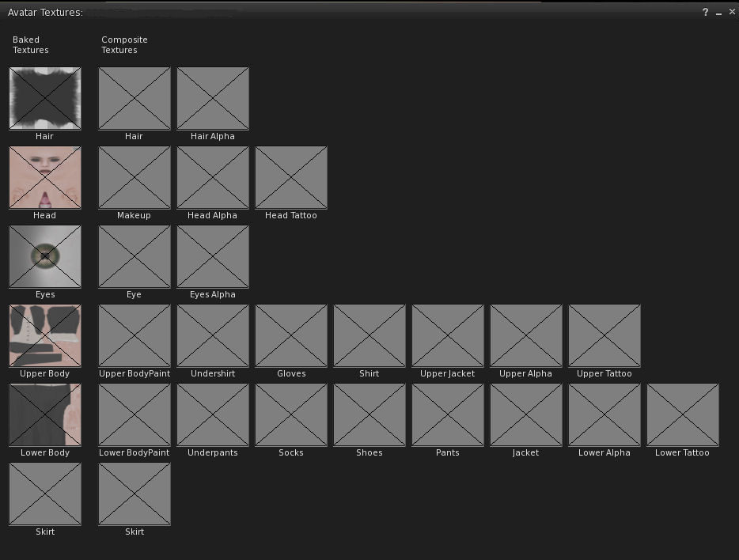Pick the Upper Tattoo texture slot

(x=604, y=336)
